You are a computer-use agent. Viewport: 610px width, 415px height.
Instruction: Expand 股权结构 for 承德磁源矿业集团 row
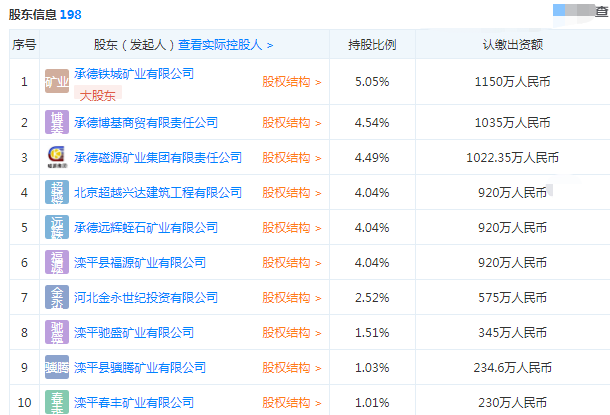coord(292,158)
